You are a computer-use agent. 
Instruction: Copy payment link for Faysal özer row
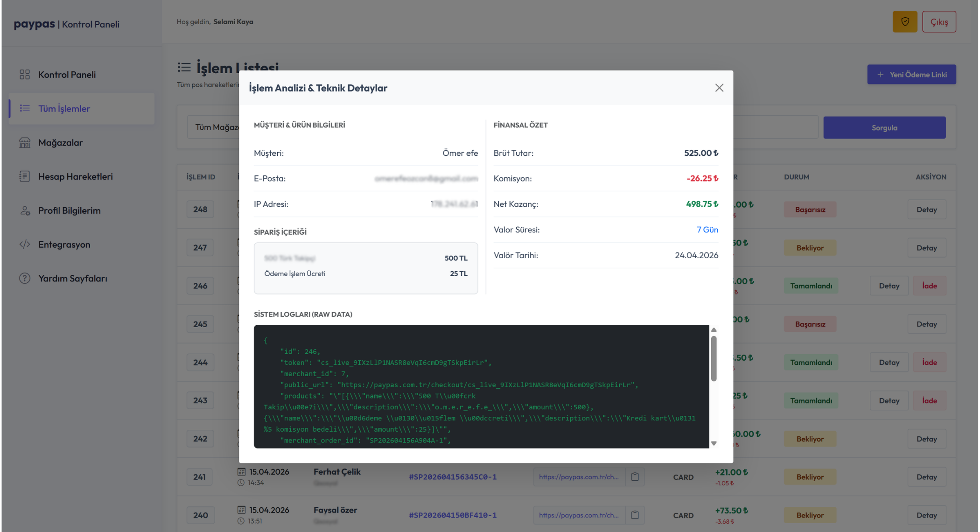coord(635,515)
